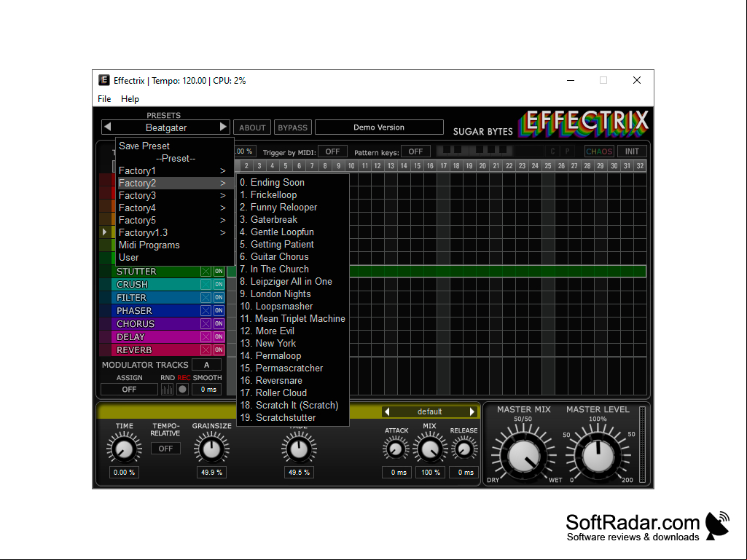Click the MASTER LEVEL knob
747x560 pixels.
(598, 454)
